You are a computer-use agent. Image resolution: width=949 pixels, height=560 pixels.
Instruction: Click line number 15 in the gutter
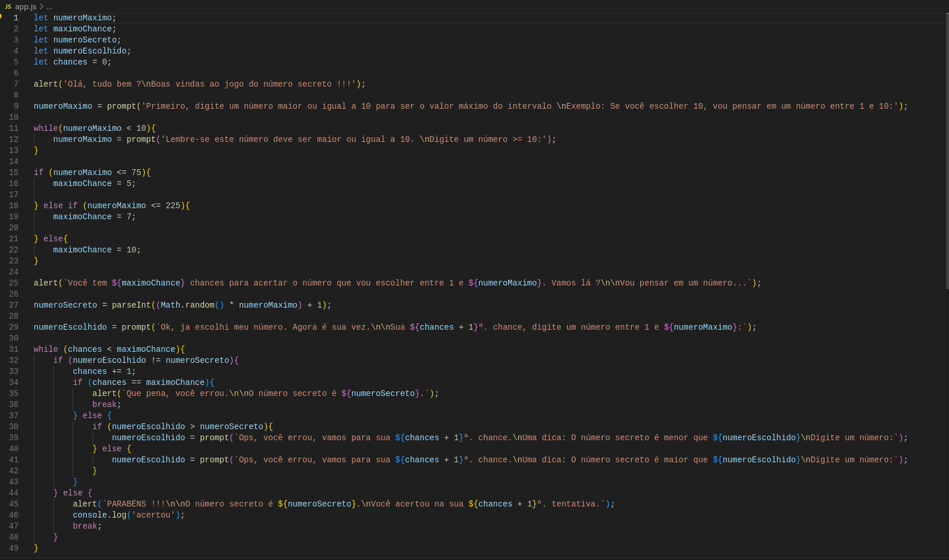click(13, 173)
